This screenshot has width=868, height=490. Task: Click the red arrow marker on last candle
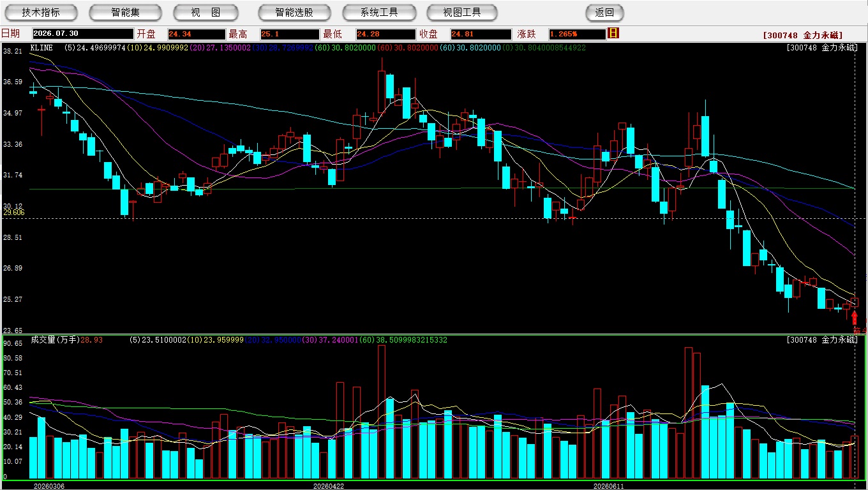pos(855,317)
